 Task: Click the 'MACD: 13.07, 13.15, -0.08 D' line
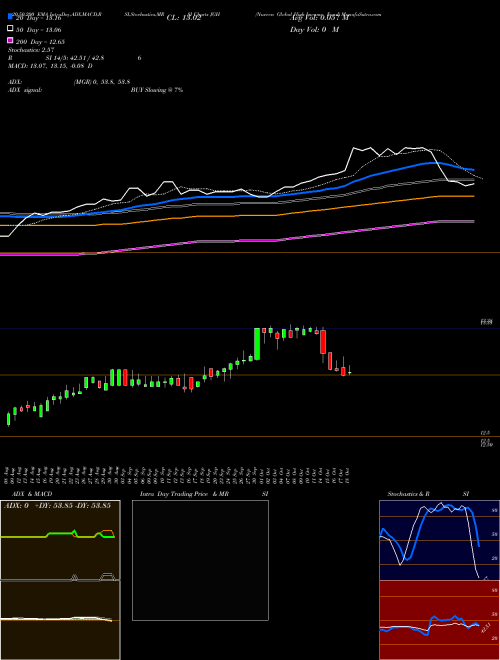(50, 66)
